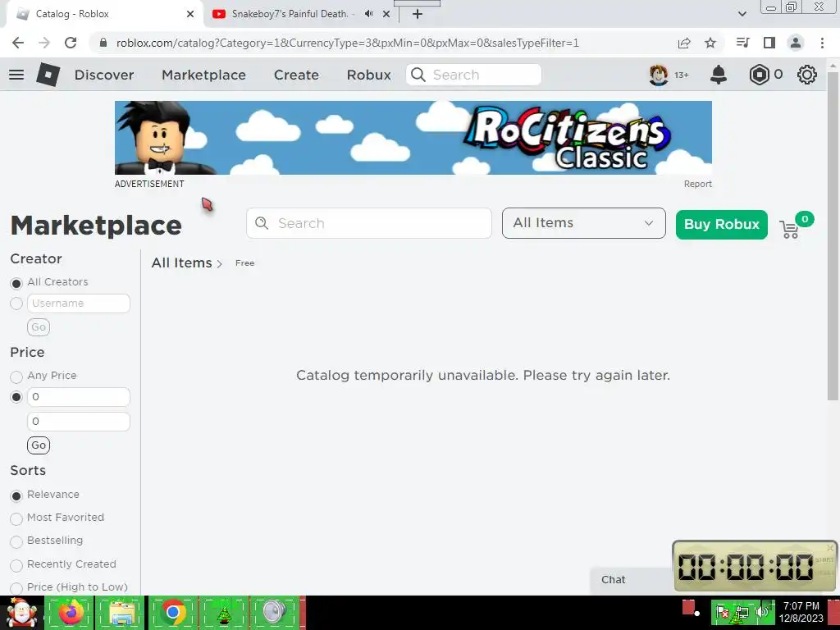
Task: Close the Catalog - Roblox tab
Action: click(x=190, y=14)
